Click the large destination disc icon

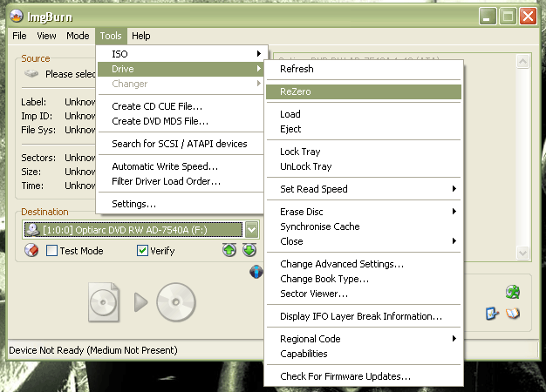[176, 302]
